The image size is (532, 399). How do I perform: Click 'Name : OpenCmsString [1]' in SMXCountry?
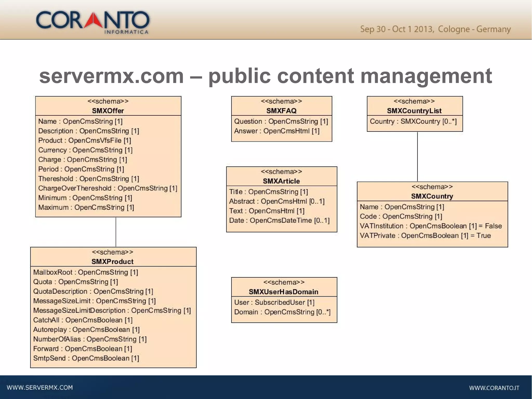(402, 207)
